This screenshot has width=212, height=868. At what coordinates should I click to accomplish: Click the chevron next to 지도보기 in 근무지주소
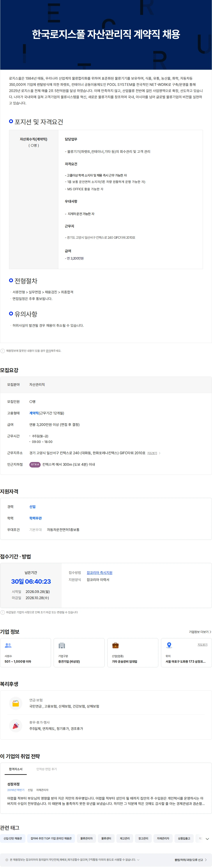(159, 453)
